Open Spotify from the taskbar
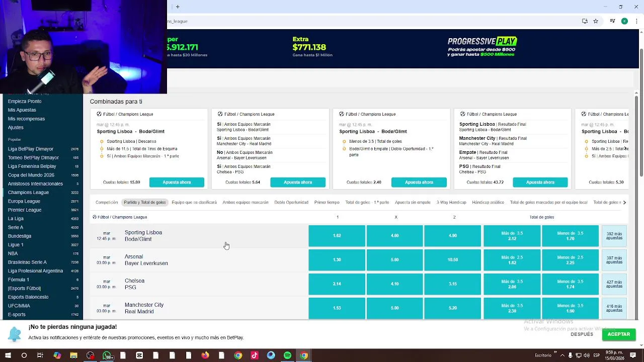This screenshot has height=362, width=644. (x=287, y=355)
